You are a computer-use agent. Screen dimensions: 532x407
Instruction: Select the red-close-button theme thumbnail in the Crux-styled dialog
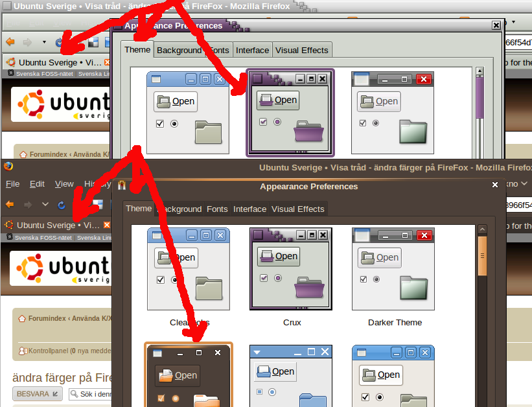click(393, 113)
